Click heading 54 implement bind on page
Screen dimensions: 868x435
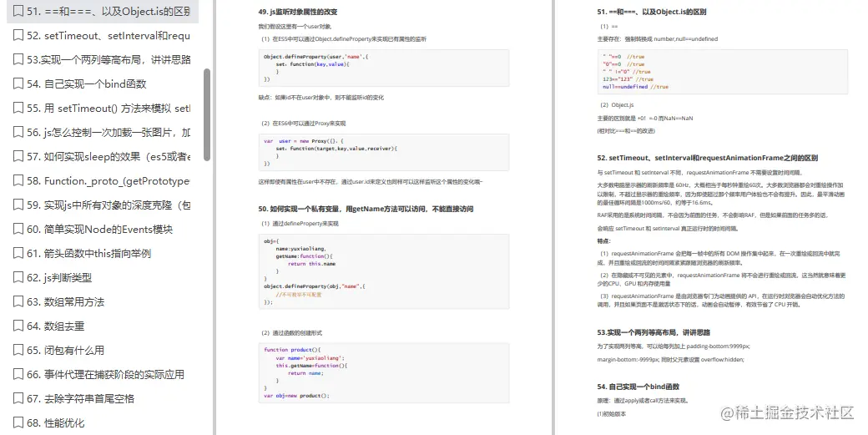point(638,387)
